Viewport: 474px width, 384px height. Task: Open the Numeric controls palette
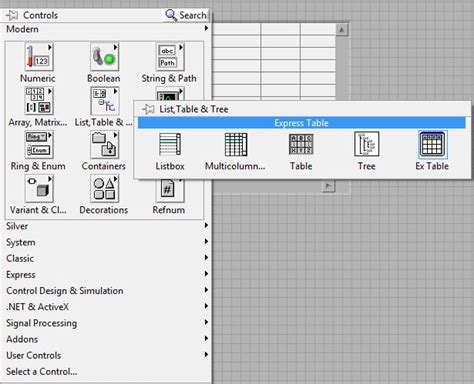click(x=39, y=57)
